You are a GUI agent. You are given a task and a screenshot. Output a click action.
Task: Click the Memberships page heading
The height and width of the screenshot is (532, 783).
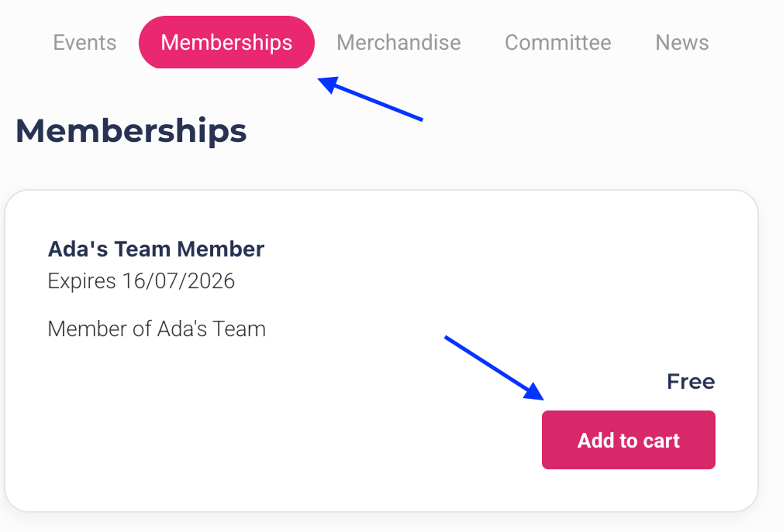(131, 131)
